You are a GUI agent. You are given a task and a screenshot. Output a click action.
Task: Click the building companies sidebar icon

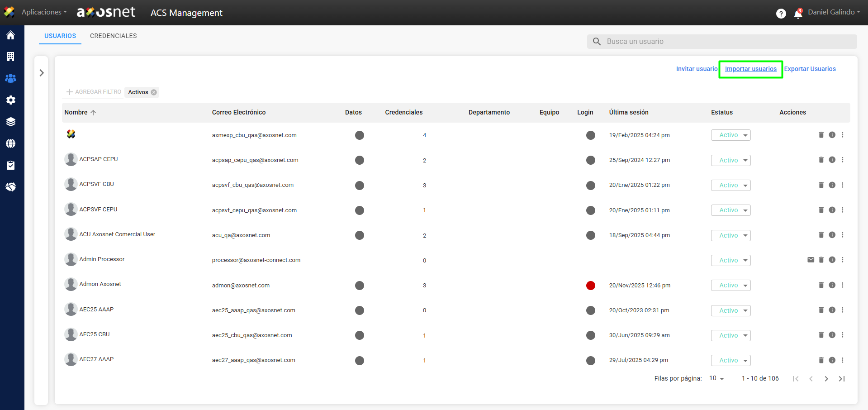coord(11,57)
